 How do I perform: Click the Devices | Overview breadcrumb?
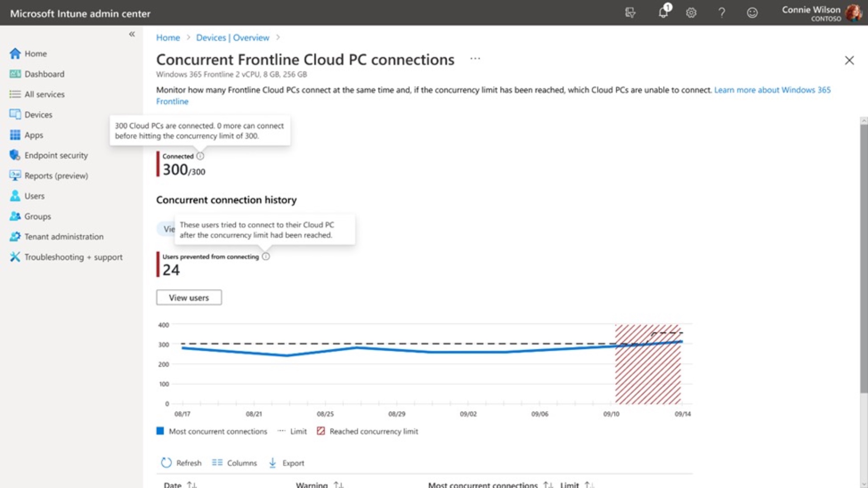[232, 38]
